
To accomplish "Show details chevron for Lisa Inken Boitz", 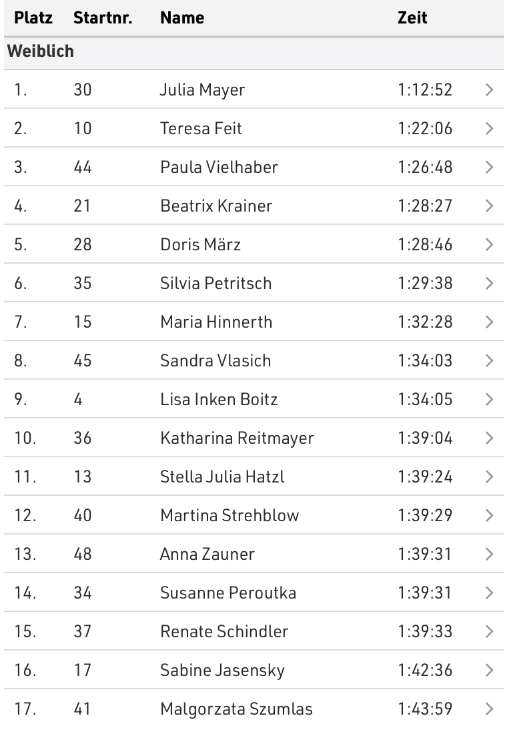I will coord(489,399).
